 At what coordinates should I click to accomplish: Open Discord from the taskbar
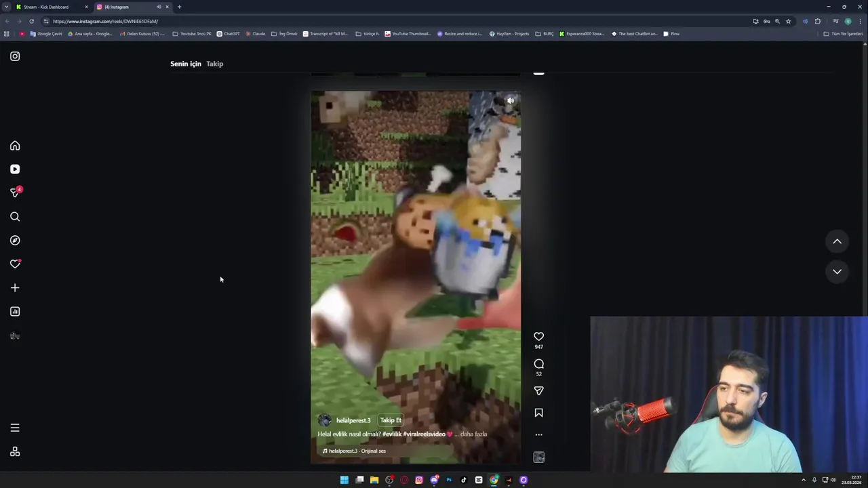[434, 480]
